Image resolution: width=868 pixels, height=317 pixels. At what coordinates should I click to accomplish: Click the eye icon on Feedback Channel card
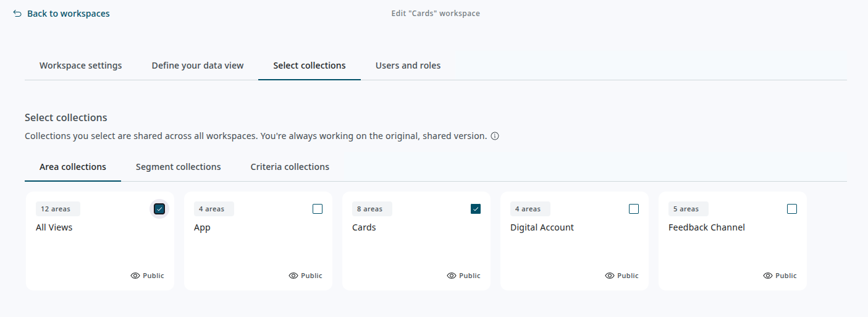[x=768, y=276]
